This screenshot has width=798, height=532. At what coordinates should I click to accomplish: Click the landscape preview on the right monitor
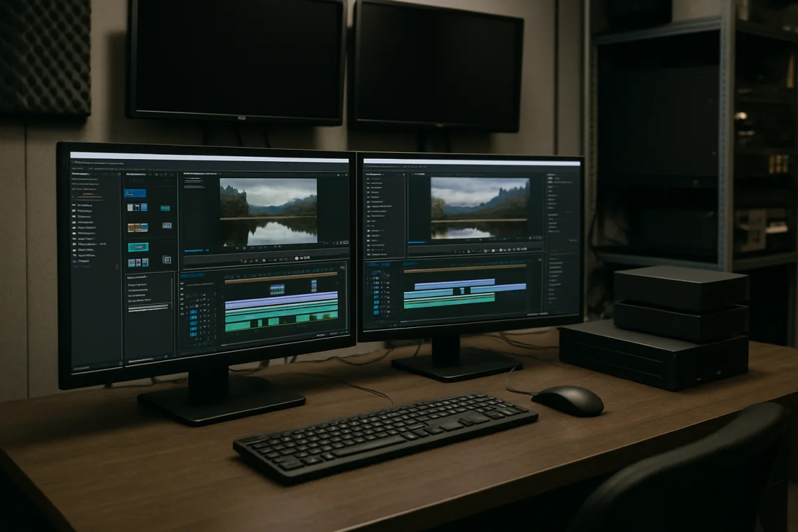pyautogui.click(x=480, y=207)
